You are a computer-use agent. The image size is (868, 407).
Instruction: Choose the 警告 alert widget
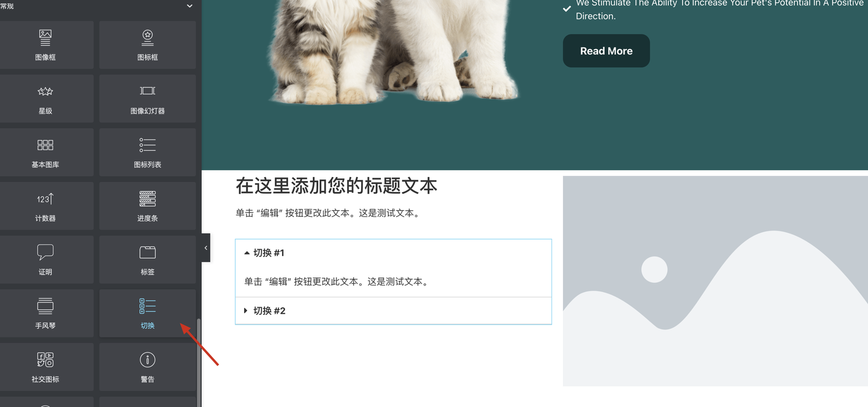pos(148,367)
